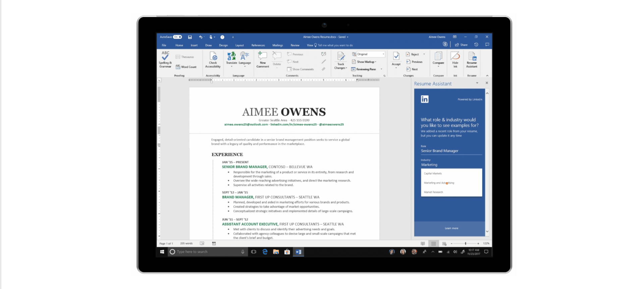Click the Type here to search box
644x289 pixels.
(x=208, y=252)
